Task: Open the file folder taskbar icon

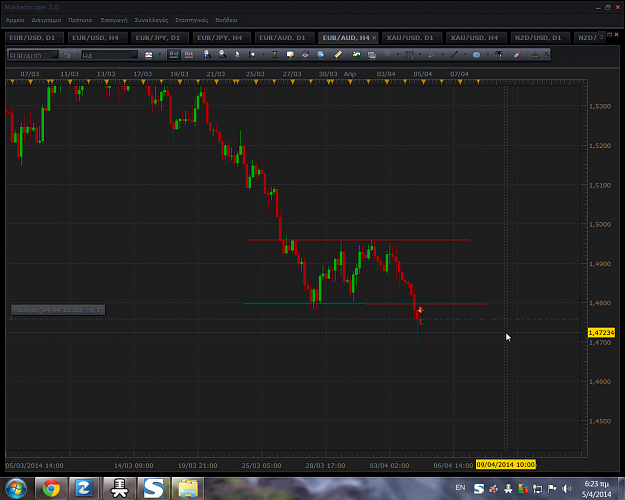Action: tap(188, 488)
